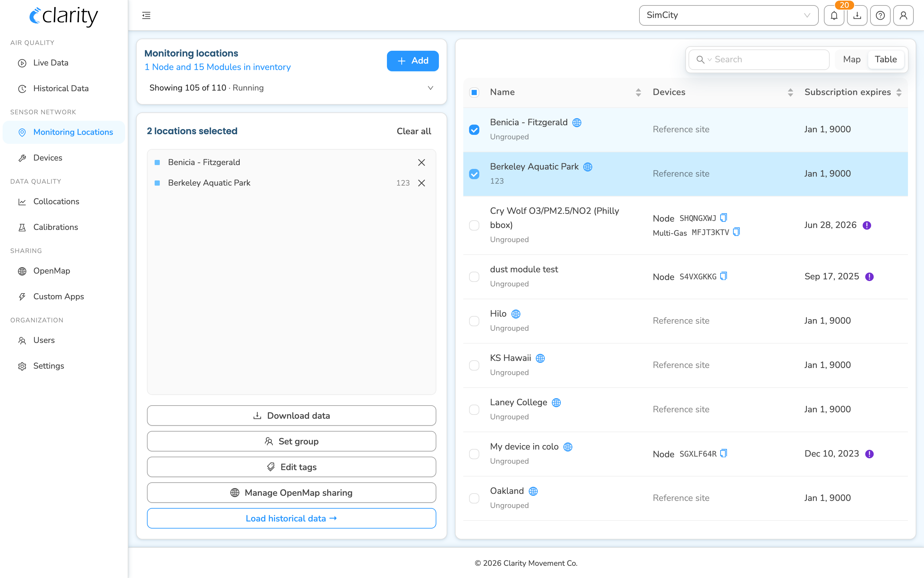Image resolution: width=924 pixels, height=578 pixels.
Task: Click the warning icon next to Dec 10, 2023
Action: pos(869,454)
